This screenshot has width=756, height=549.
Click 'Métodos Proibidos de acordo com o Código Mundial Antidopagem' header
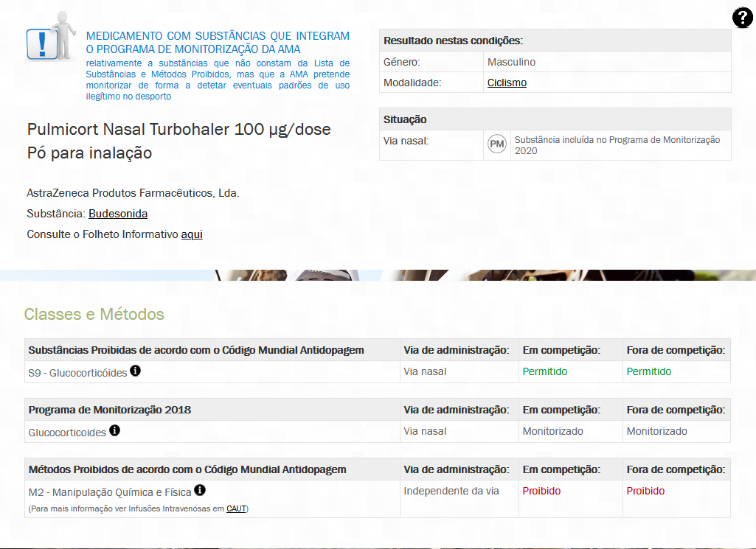pos(187,469)
